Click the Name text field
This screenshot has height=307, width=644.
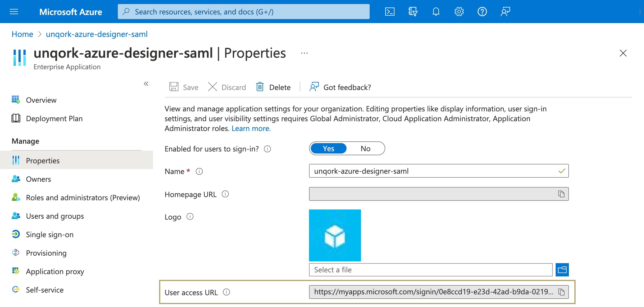[439, 171]
